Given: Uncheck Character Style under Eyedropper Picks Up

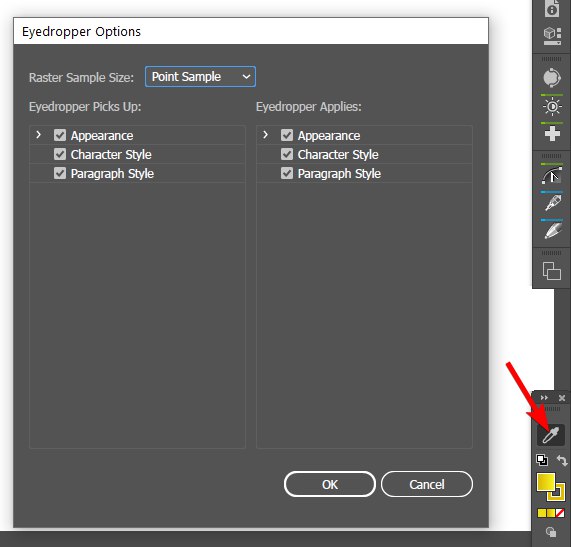Looking at the screenshot, I should 60,154.
